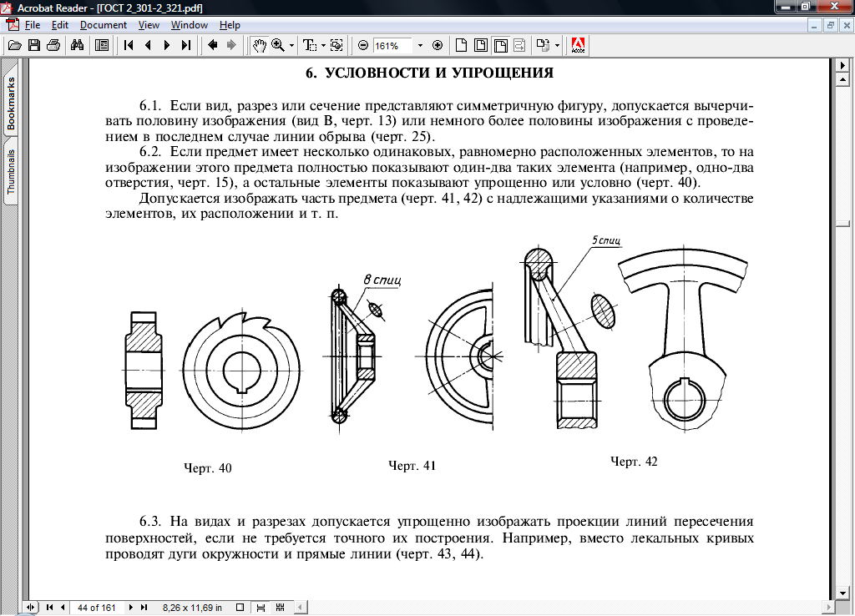Restore the inner document window
The width and height of the screenshot is (855, 616).
tap(831, 25)
